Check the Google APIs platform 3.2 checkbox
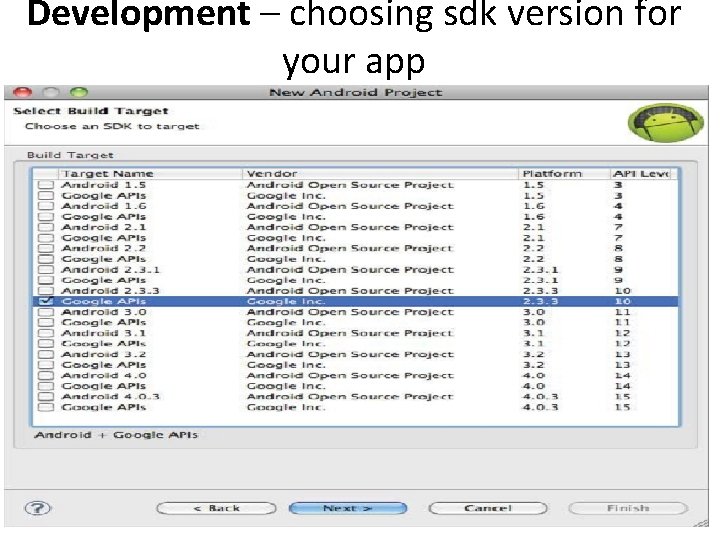Viewport: 720px width, 540px height. coord(46,365)
